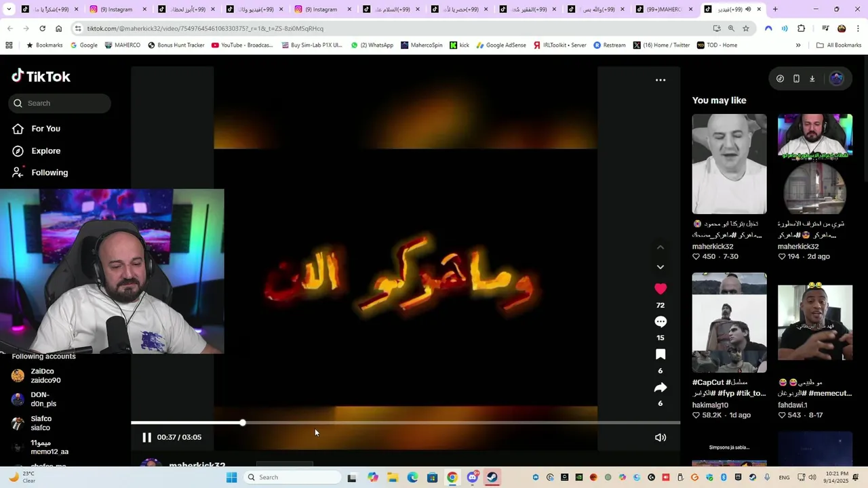Click the TikTok logo
The height and width of the screenshot is (488, 868).
pyautogui.click(x=41, y=76)
